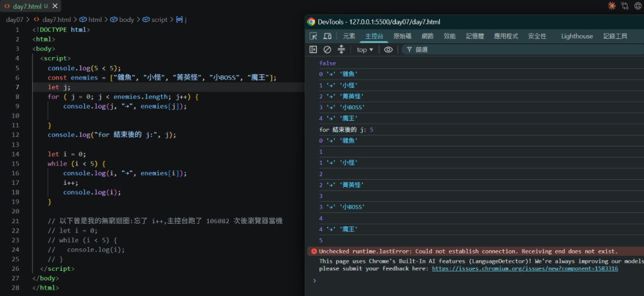Open the 網路 tab in DevTools
Image resolution: width=644 pixels, height=296 pixels.
click(x=428, y=36)
